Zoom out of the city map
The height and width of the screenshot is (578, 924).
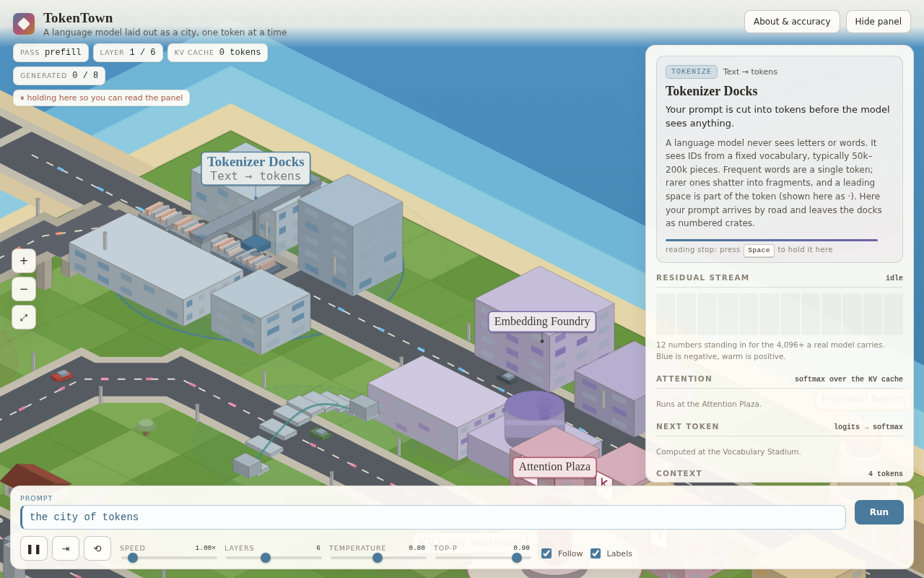pyautogui.click(x=24, y=289)
